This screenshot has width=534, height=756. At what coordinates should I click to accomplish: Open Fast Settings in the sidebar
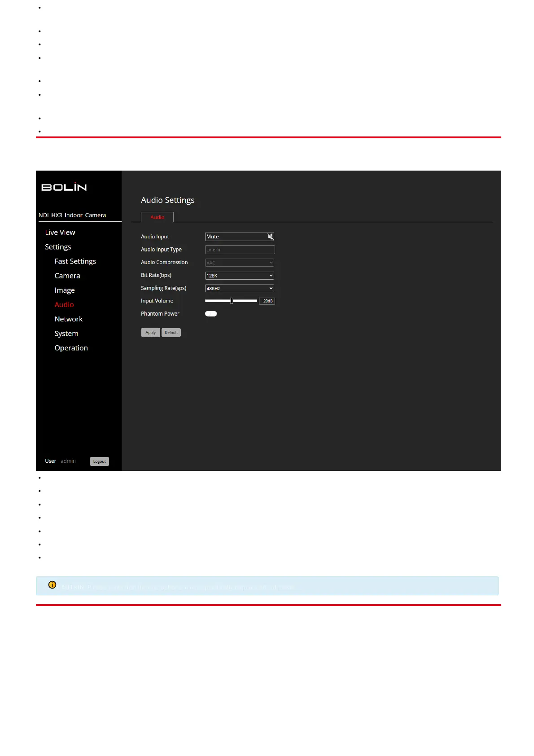coord(75,261)
